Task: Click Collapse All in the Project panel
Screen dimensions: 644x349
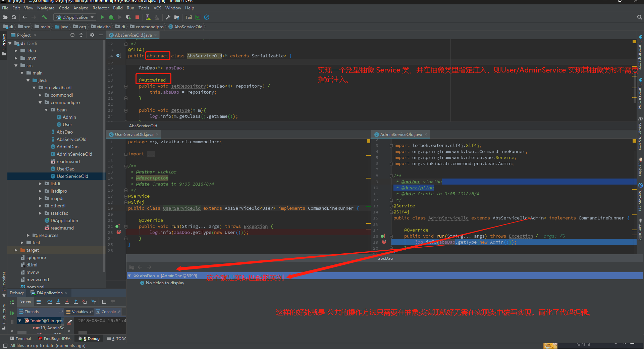Action: [x=81, y=35]
